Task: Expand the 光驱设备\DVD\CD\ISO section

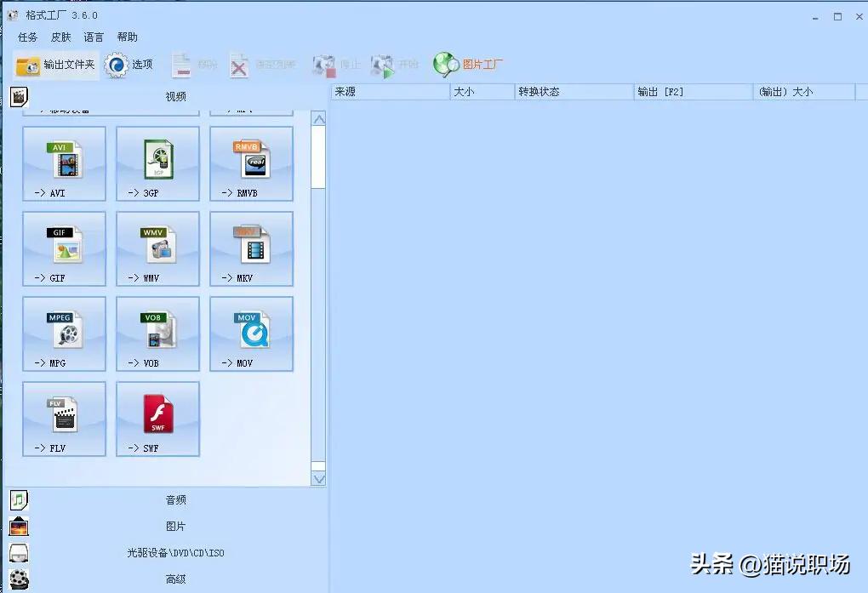Action: point(175,553)
